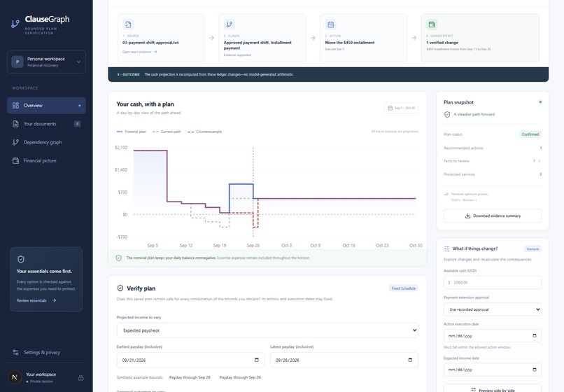564x392 pixels.
Task: Click the steadier path shield icon
Action: (x=447, y=115)
